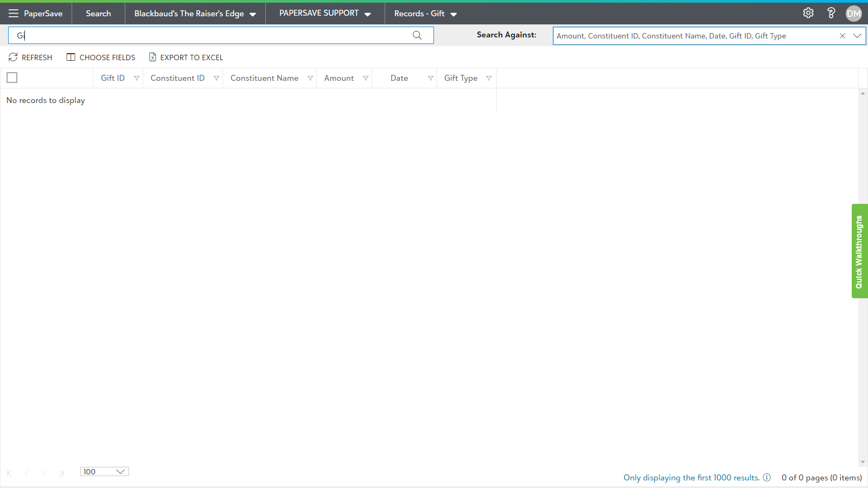Toggle the select-all records checkbox

(12, 78)
